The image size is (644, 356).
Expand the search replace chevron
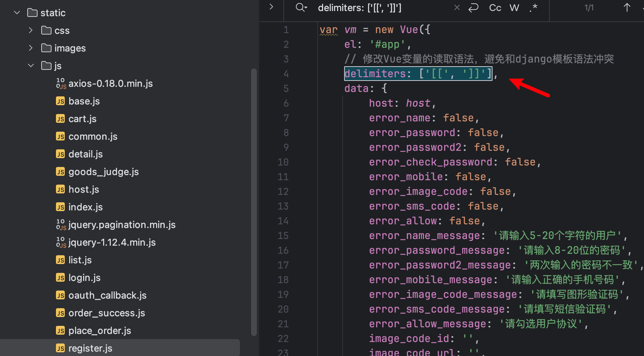pos(271,7)
